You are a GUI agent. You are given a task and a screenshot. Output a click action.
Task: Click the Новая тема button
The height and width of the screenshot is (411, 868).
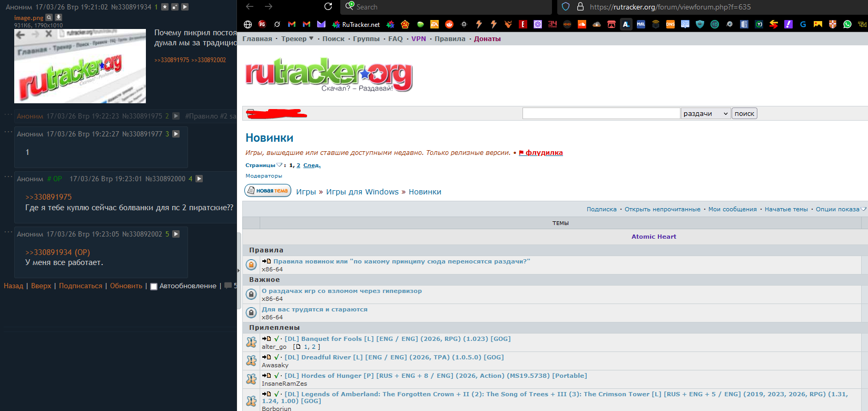pyautogui.click(x=268, y=191)
